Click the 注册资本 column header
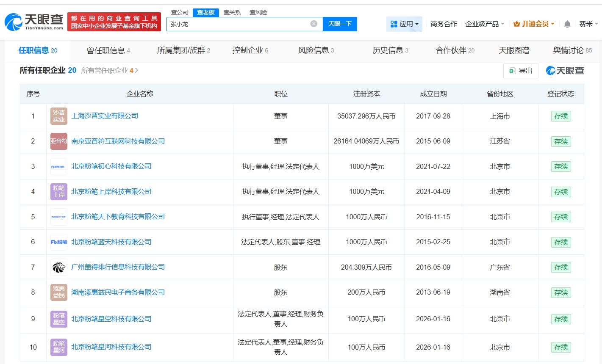The width and height of the screenshot is (602, 364). click(366, 94)
